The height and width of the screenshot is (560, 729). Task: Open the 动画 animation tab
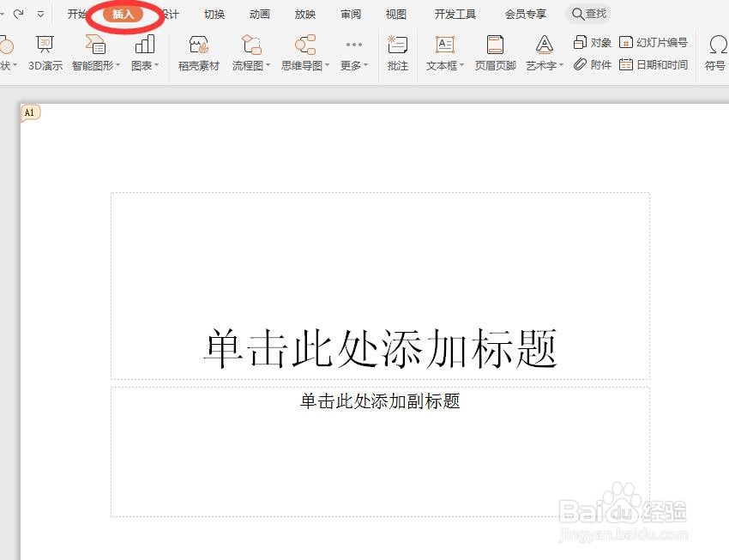(259, 14)
